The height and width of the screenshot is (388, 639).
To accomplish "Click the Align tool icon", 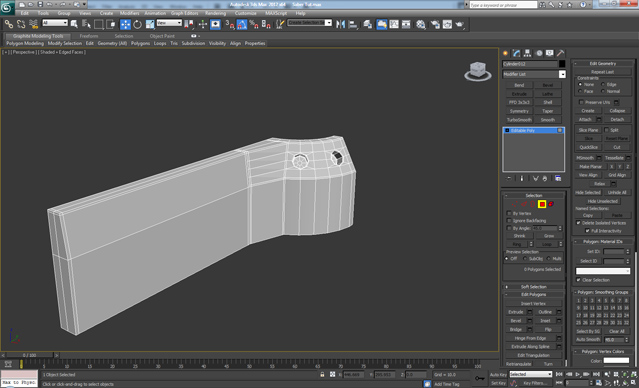I will point(353,24).
